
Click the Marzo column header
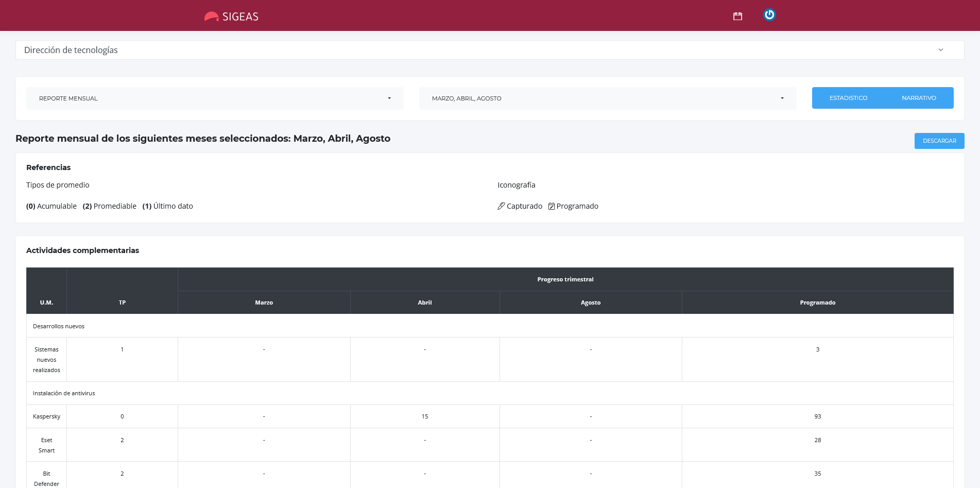pos(264,302)
